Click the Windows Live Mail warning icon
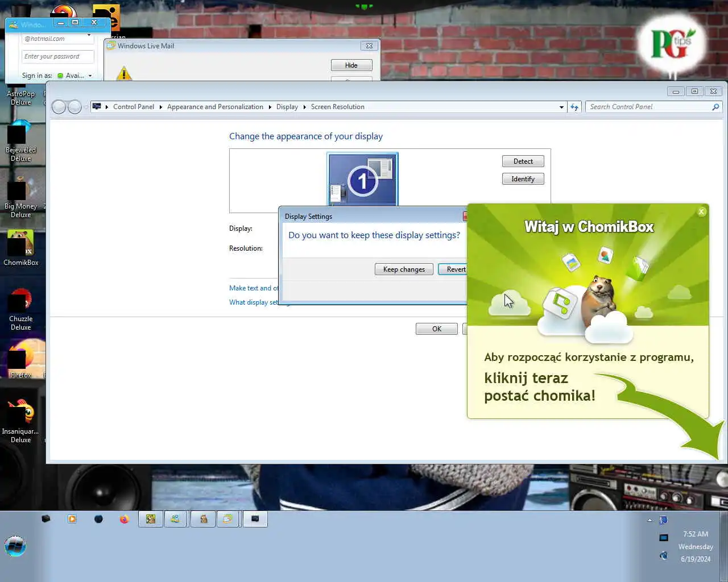The height and width of the screenshot is (582, 728). click(x=124, y=73)
